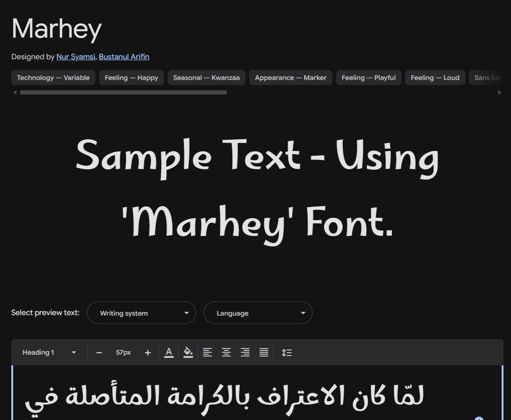Image resolution: width=511 pixels, height=420 pixels.
Task: Open designer Bustanul Arifin link
Action: pos(124,57)
